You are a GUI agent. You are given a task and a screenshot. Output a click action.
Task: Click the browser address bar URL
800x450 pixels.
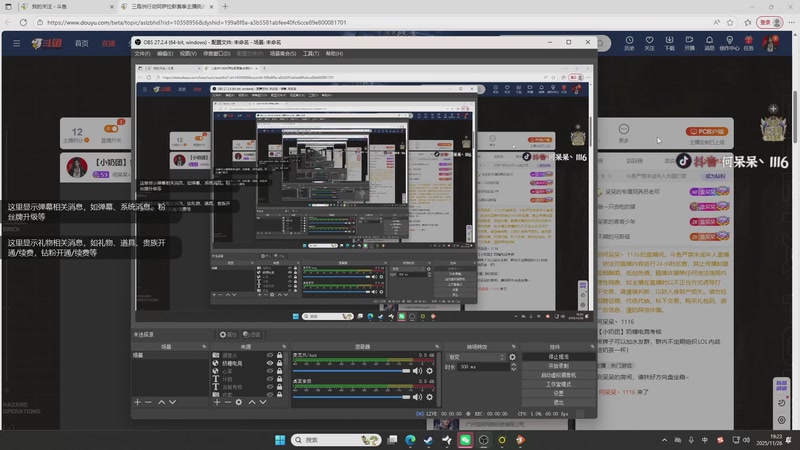click(196, 22)
